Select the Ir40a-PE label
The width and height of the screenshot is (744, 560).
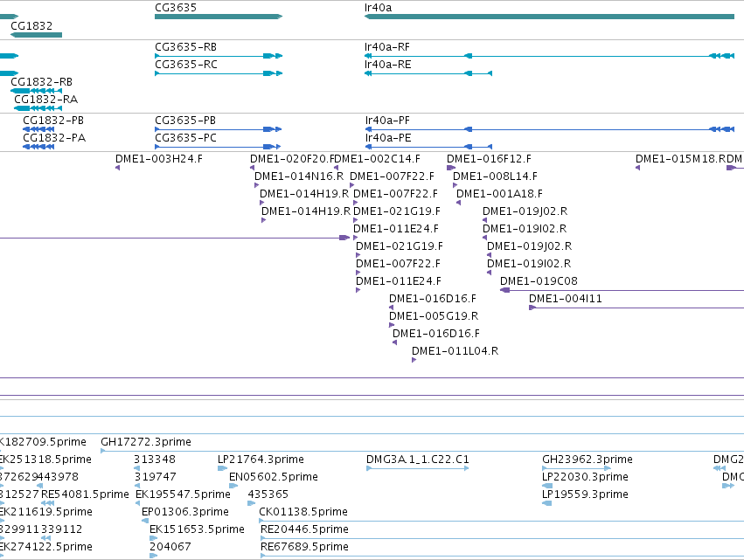(x=388, y=138)
